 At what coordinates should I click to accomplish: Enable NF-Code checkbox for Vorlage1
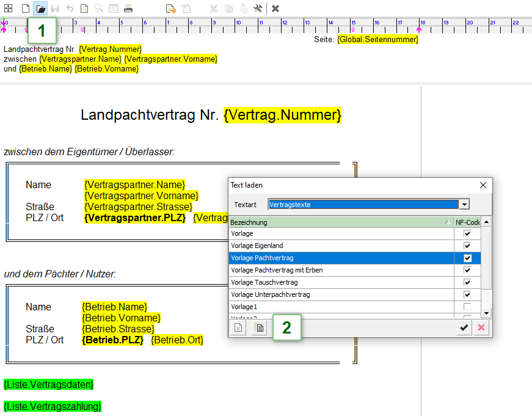point(467,307)
